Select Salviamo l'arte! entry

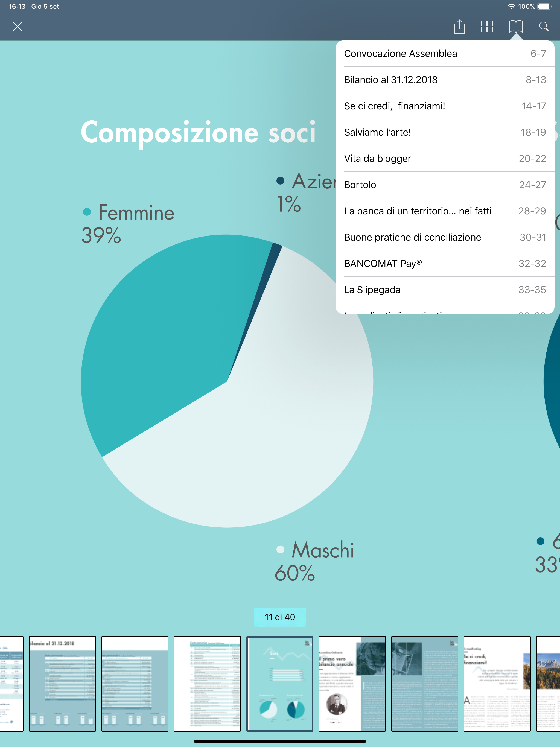point(445,132)
